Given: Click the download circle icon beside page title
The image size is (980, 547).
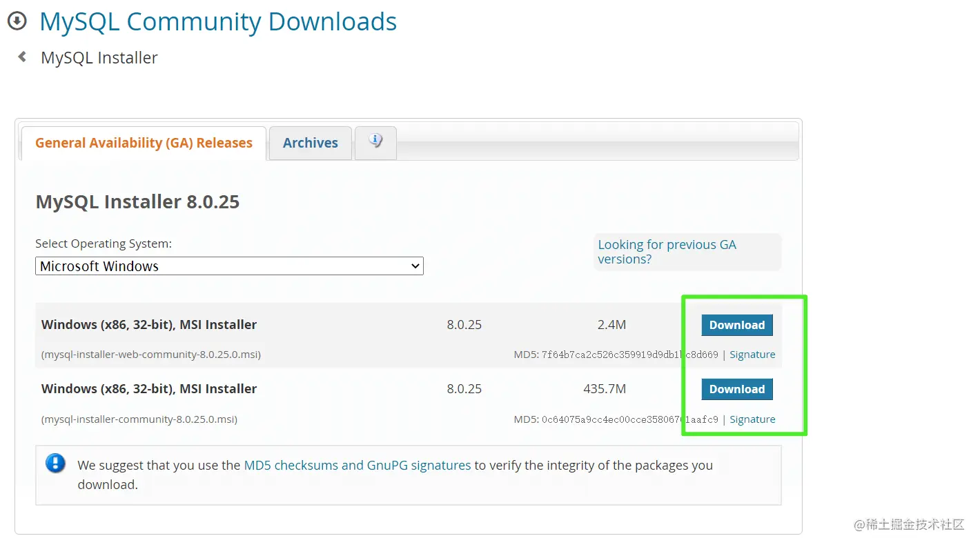Looking at the screenshot, I should click(17, 21).
